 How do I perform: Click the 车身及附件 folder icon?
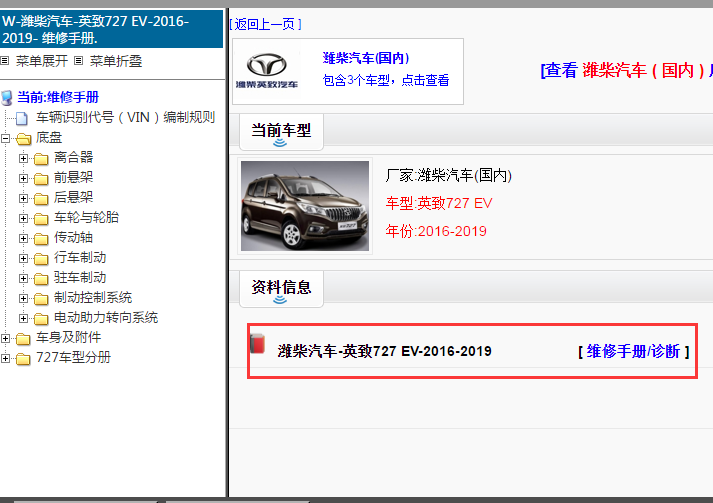click(x=23, y=338)
